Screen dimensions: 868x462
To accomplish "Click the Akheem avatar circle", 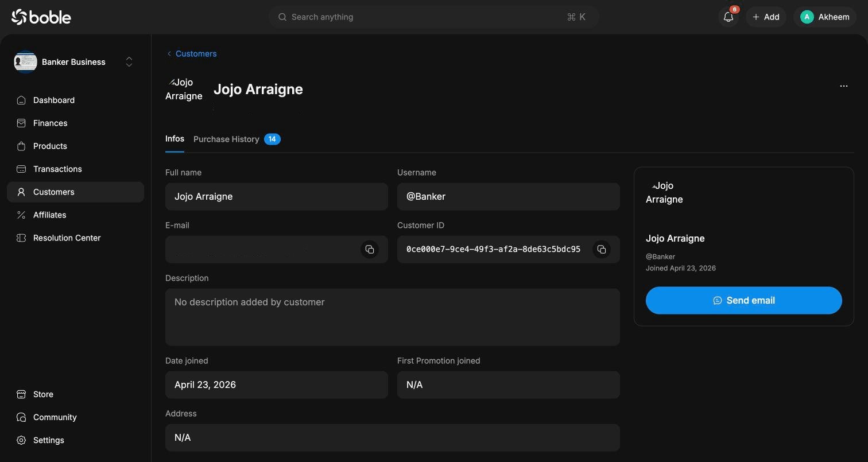I will (x=807, y=17).
